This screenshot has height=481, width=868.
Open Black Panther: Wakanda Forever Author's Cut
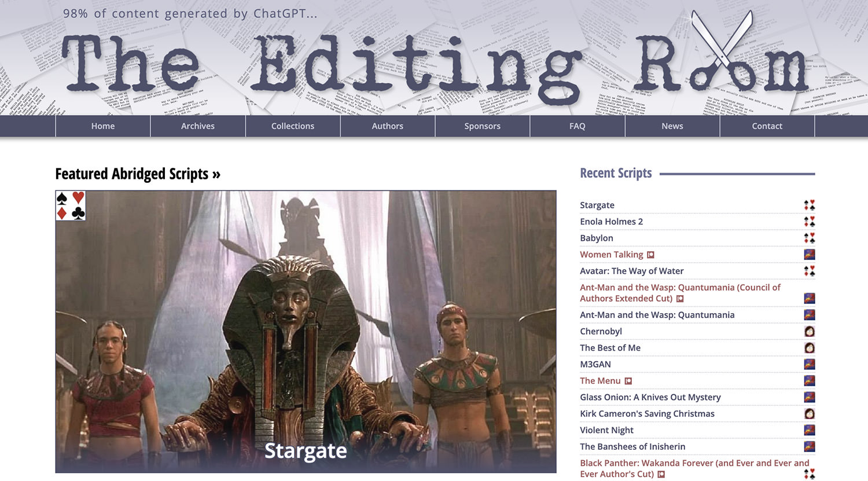pyautogui.click(x=694, y=468)
